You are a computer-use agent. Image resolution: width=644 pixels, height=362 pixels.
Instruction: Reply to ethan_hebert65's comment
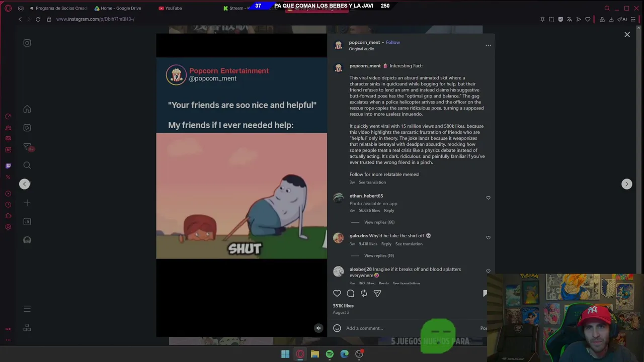point(389,211)
